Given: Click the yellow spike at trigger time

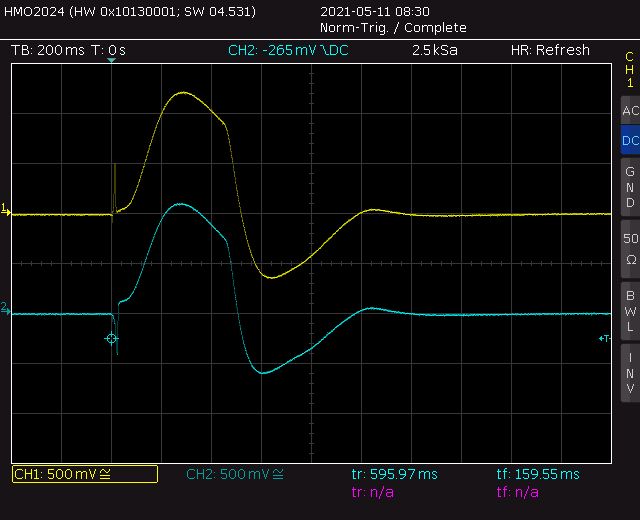Looking at the screenshot, I should tap(115, 188).
